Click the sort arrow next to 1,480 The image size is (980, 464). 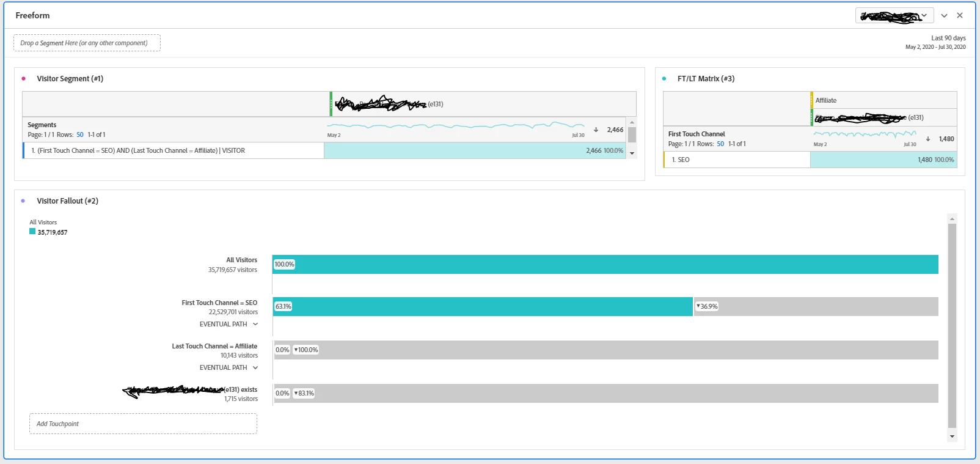928,139
